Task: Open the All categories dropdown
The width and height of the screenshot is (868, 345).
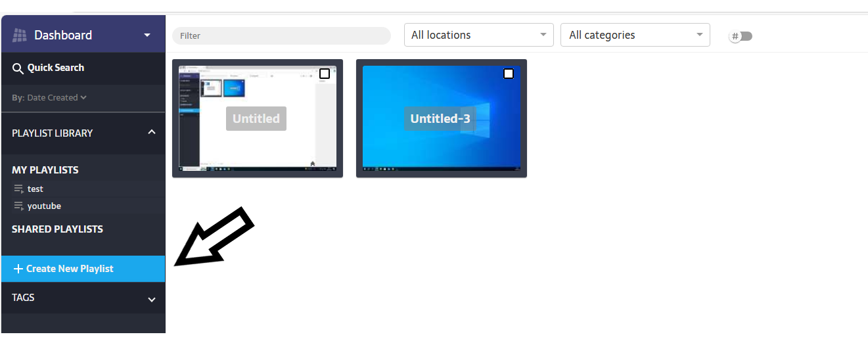Action: (635, 35)
